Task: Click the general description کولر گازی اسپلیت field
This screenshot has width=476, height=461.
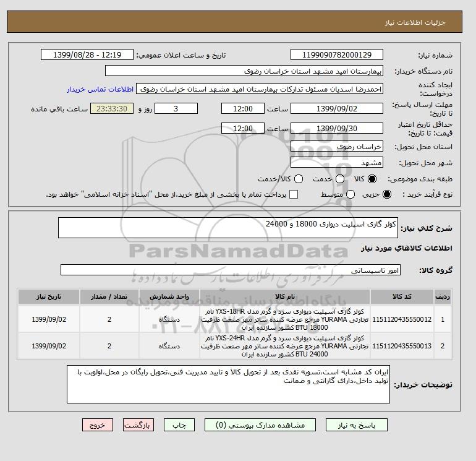Action: (228, 228)
